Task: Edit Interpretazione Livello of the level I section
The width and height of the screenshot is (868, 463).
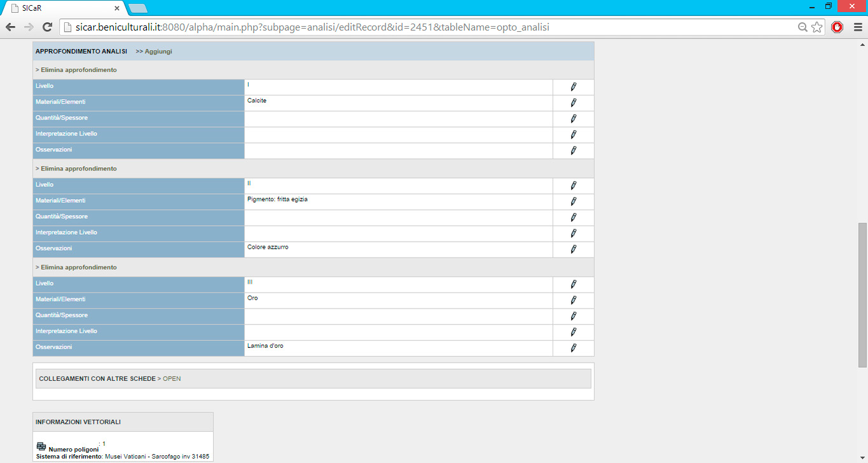Action: pos(573,135)
